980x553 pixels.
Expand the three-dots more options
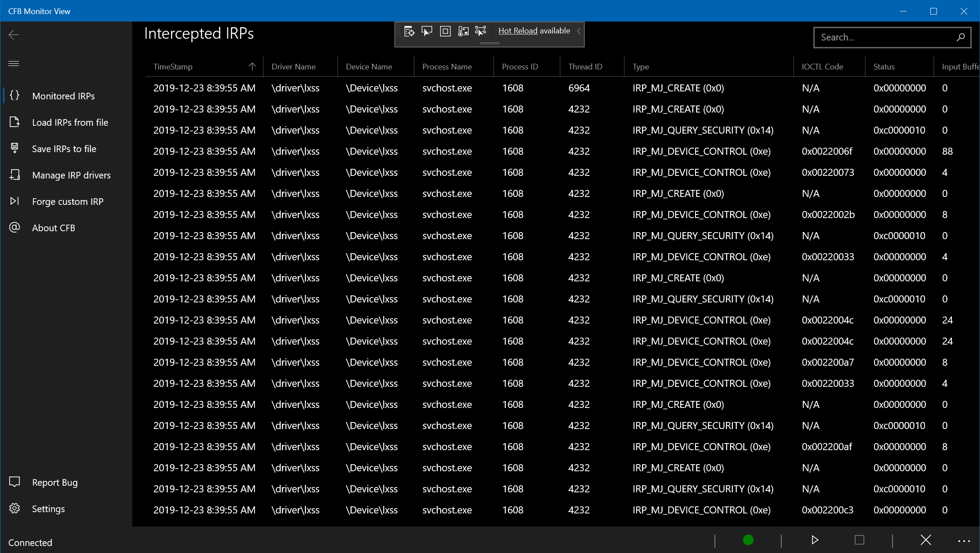[x=964, y=541]
